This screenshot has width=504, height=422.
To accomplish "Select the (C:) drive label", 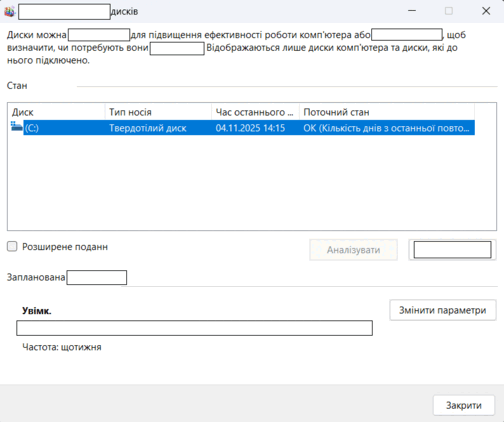I will click(32, 128).
